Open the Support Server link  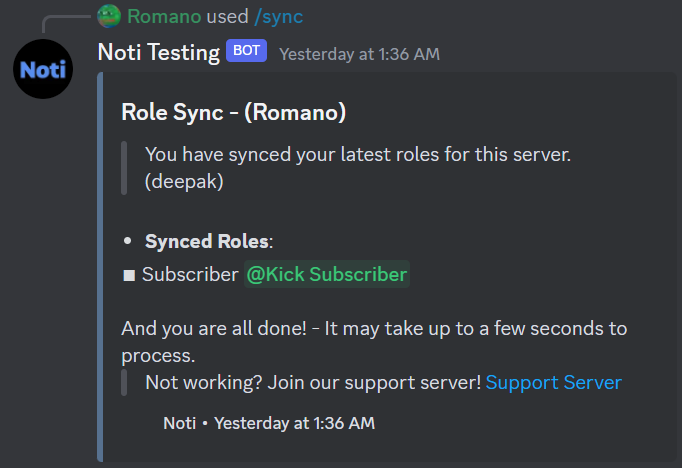click(553, 383)
